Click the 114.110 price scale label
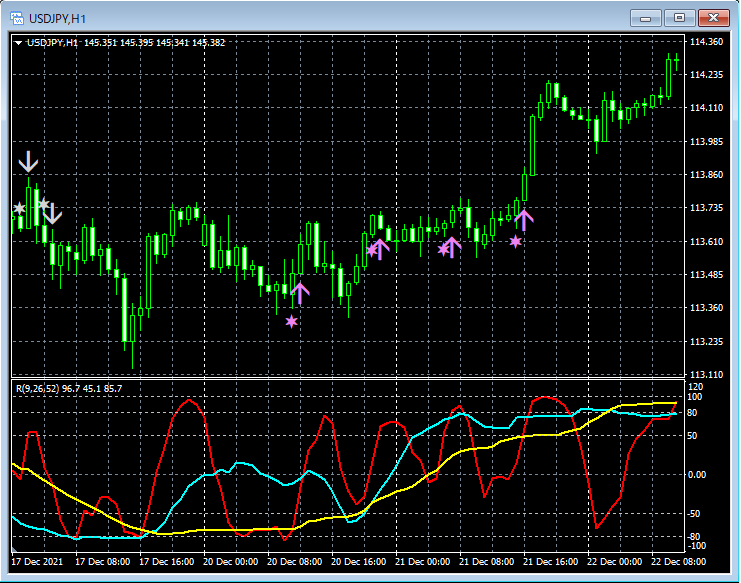This screenshot has width=741, height=583. click(x=707, y=108)
